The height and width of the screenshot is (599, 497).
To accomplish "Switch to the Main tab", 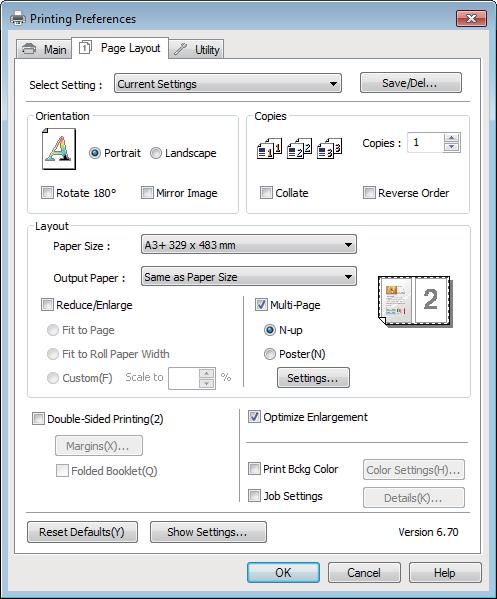I will 44,49.
